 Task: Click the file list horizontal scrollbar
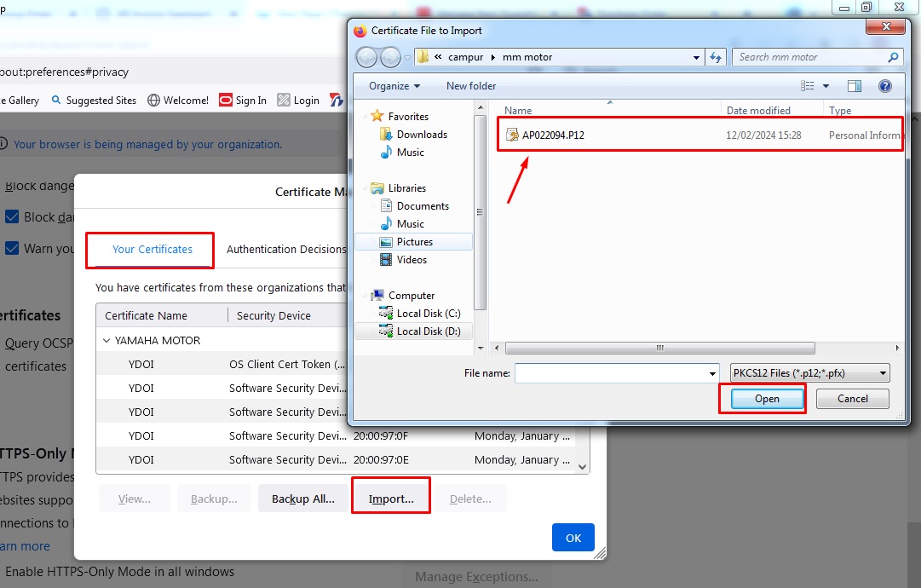click(659, 348)
